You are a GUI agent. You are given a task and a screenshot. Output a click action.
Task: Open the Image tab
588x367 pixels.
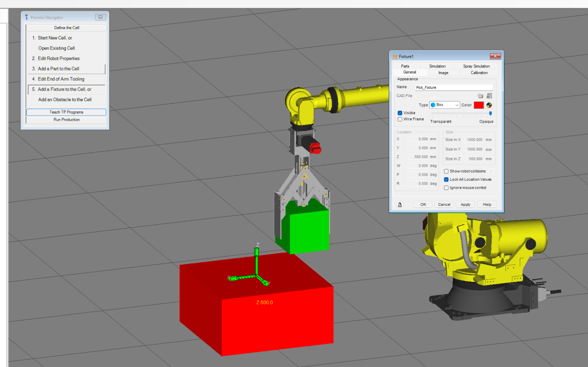coord(443,73)
